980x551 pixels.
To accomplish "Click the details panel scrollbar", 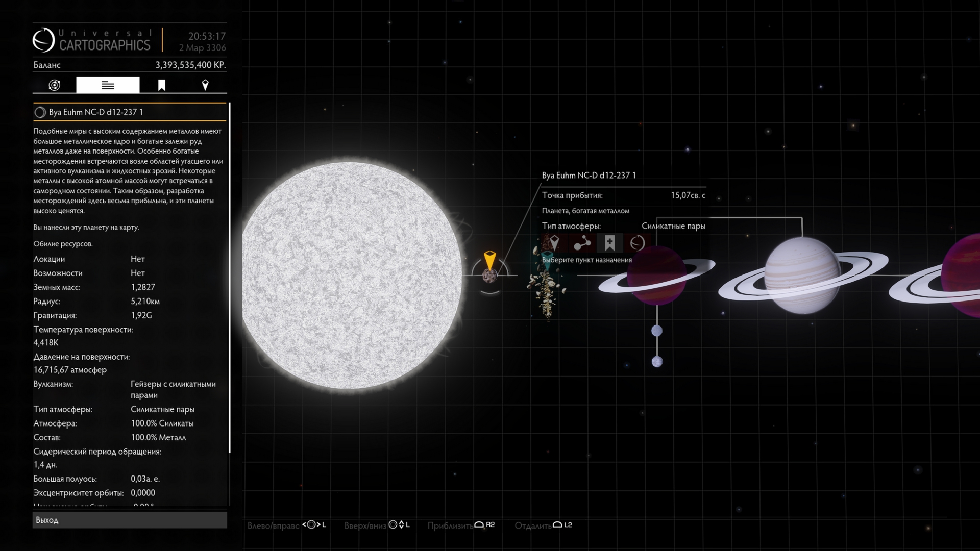I will 230,278.
